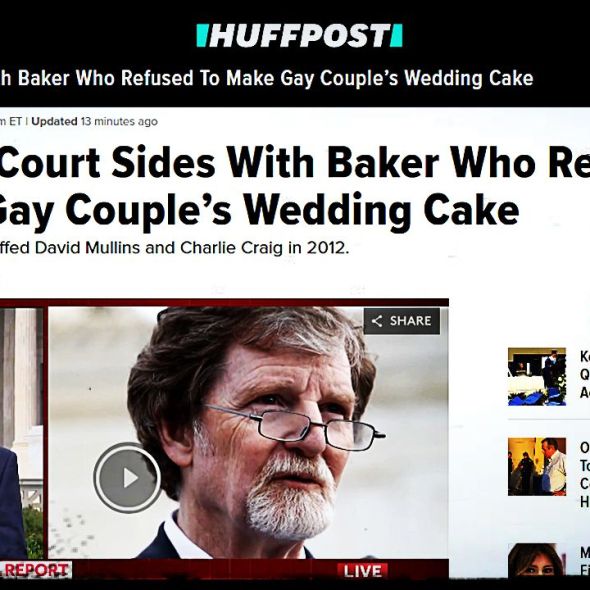The width and height of the screenshot is (590, 590).
Task: Open the second sidebar story thumbnail
Action: tap(537, 466)
